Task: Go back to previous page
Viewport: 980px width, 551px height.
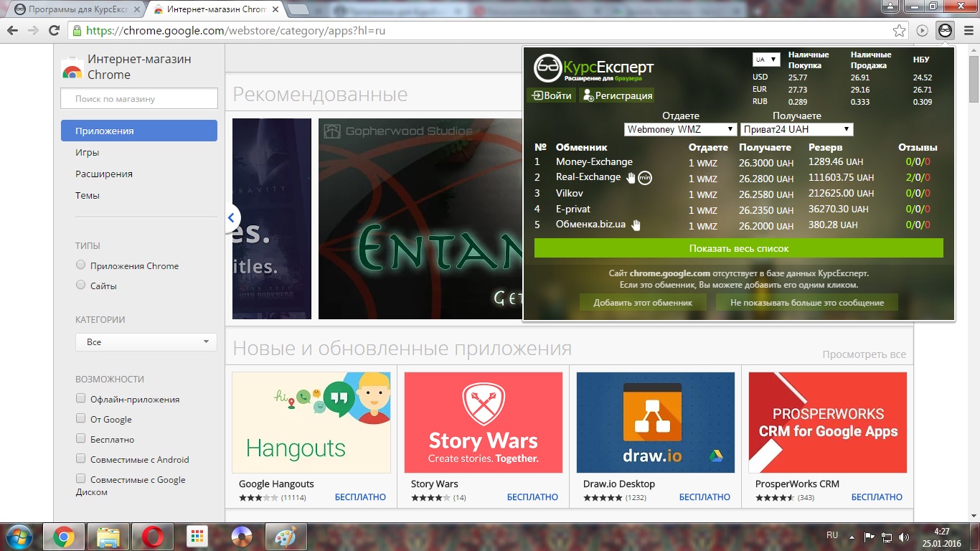Action: [x=13, y=31]
